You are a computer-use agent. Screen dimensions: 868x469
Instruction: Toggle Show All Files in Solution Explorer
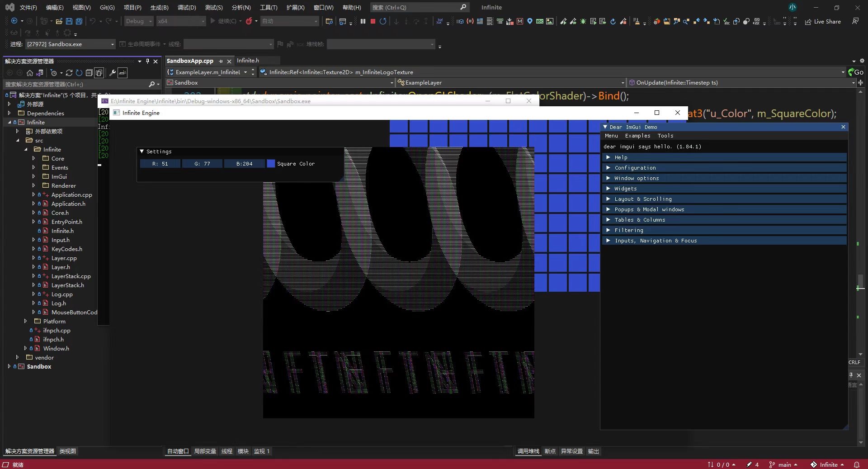point(99,73)
